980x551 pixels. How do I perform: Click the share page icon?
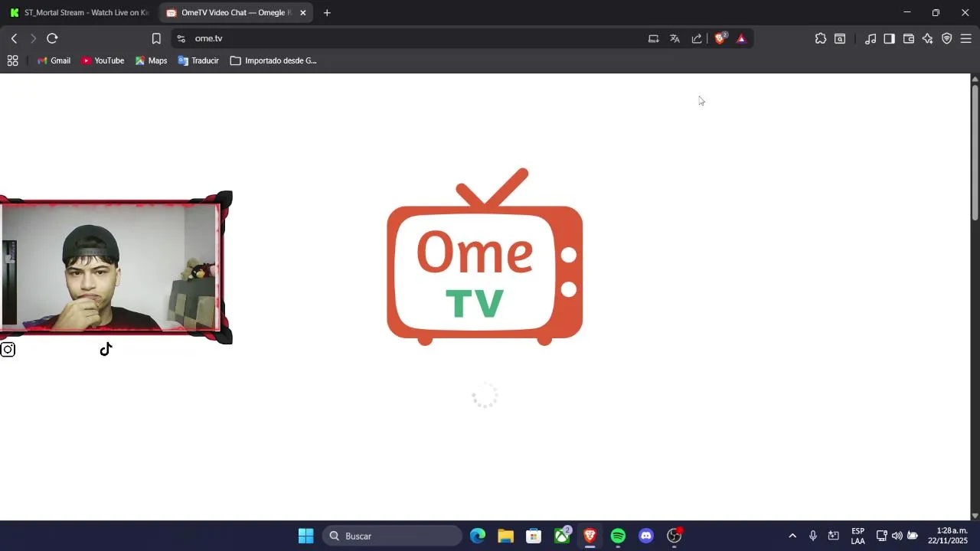(697, 38)
